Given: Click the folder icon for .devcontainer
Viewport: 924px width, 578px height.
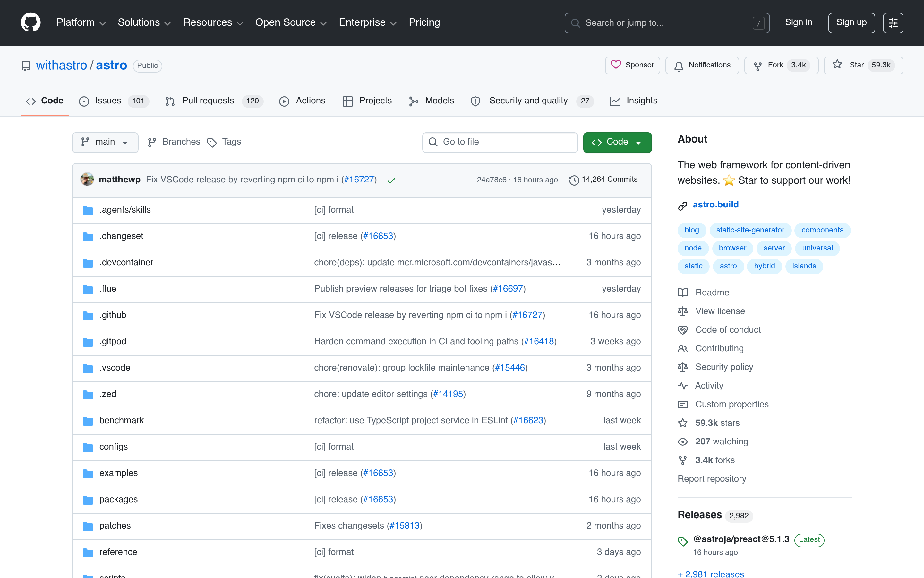Looking at the screenshot, I should click(x=88, y=263).
